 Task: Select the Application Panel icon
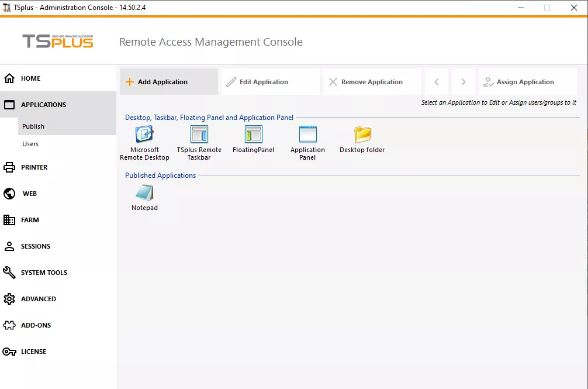307,135
